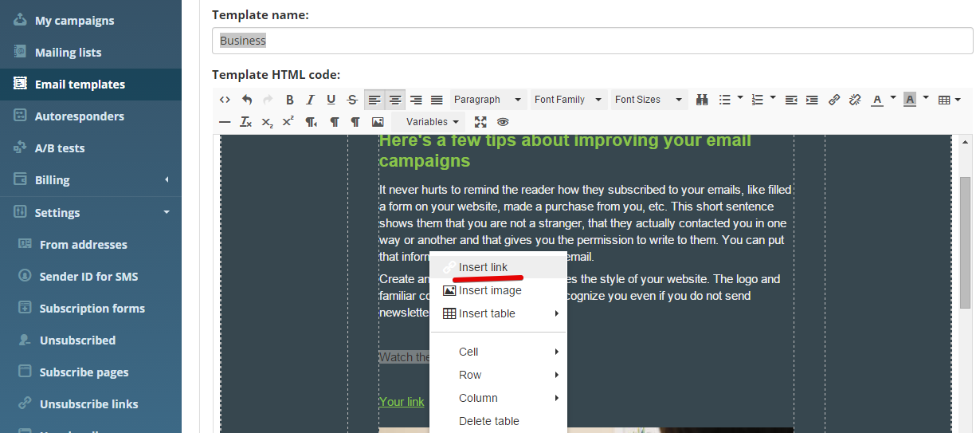Click the find and replace binoculars icon
Image resolution: width=980 pixels, height=433 pixels.
(702, 100)
